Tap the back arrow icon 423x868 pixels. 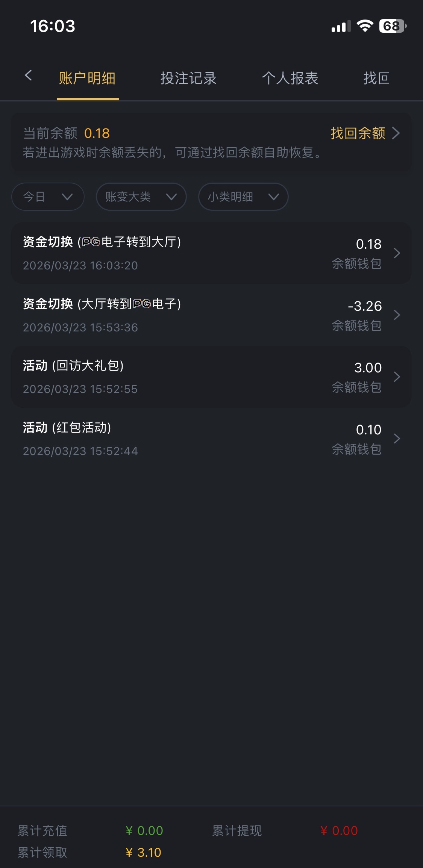[x=28, y=76]
